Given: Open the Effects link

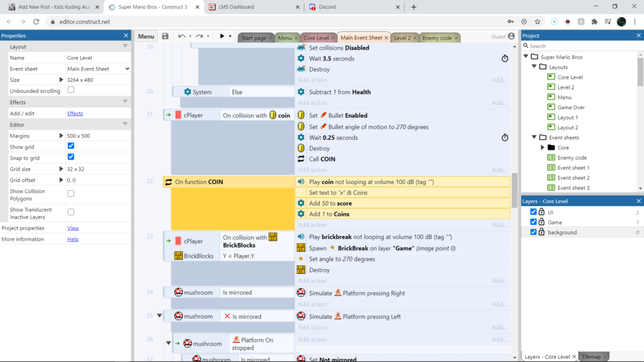Looking at the screenshot, I should [75, 113].
